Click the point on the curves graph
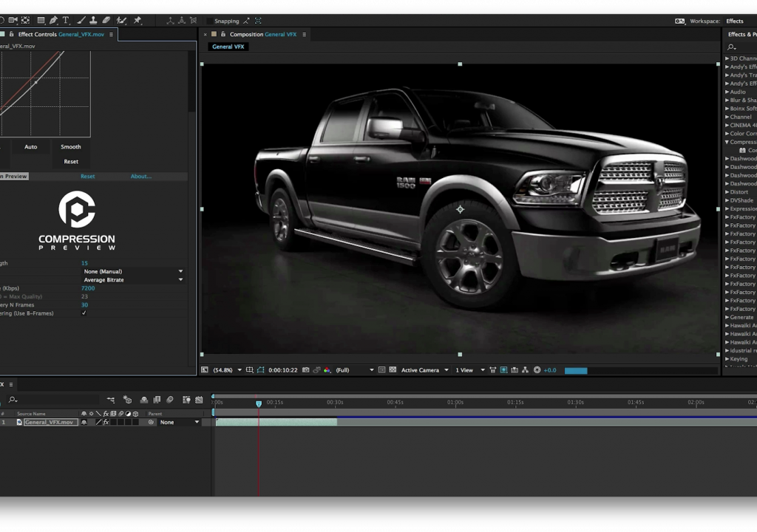The height and width of the screenshot is (532, 757). 35,82
